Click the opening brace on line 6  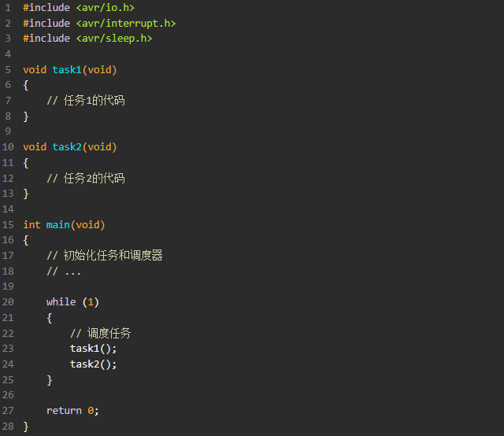click(26, 85)
